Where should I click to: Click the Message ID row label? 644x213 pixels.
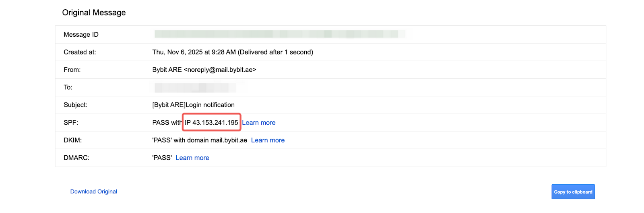coord(81,35)
